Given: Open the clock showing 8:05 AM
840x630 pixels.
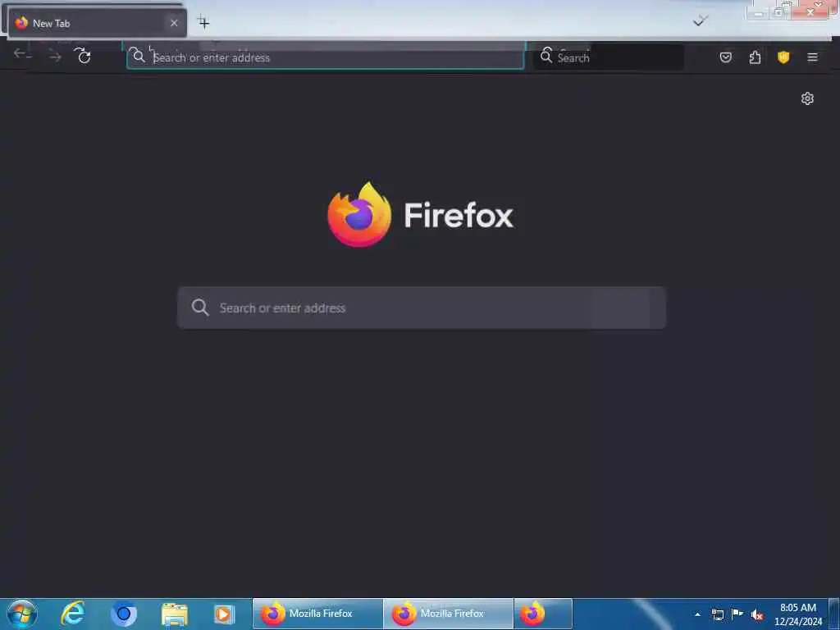Looking at the screenshot, I should 797,614.
